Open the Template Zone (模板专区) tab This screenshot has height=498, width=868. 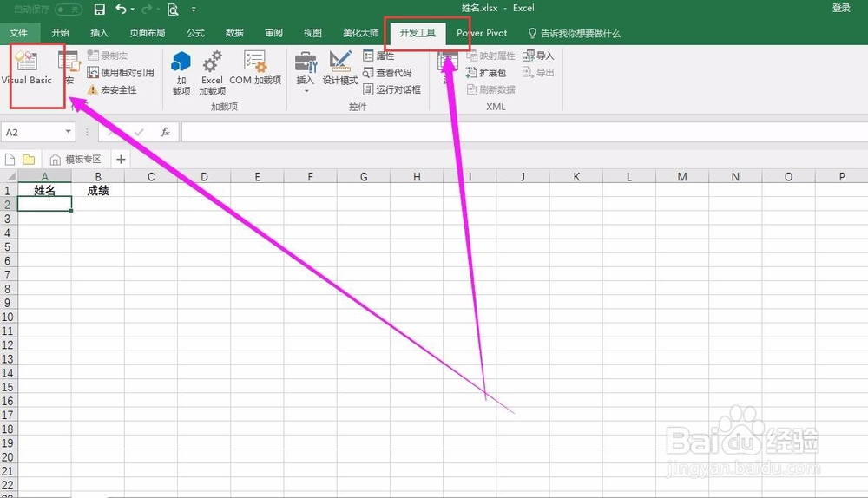76,160
